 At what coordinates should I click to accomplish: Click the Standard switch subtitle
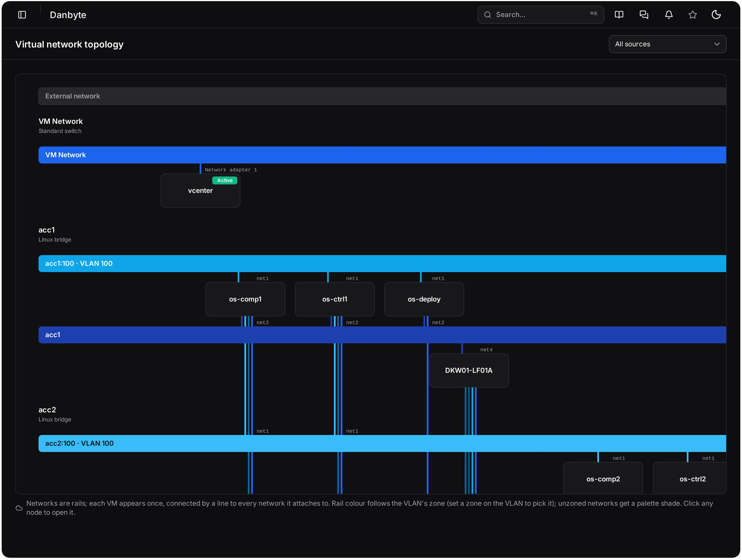60,131
